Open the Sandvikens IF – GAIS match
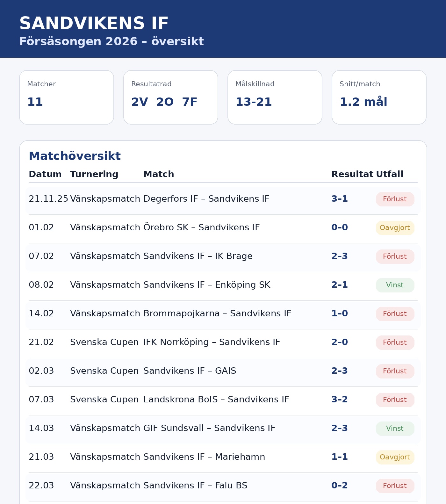This screenshot has width=446, height=504. (x=190, y=371)
